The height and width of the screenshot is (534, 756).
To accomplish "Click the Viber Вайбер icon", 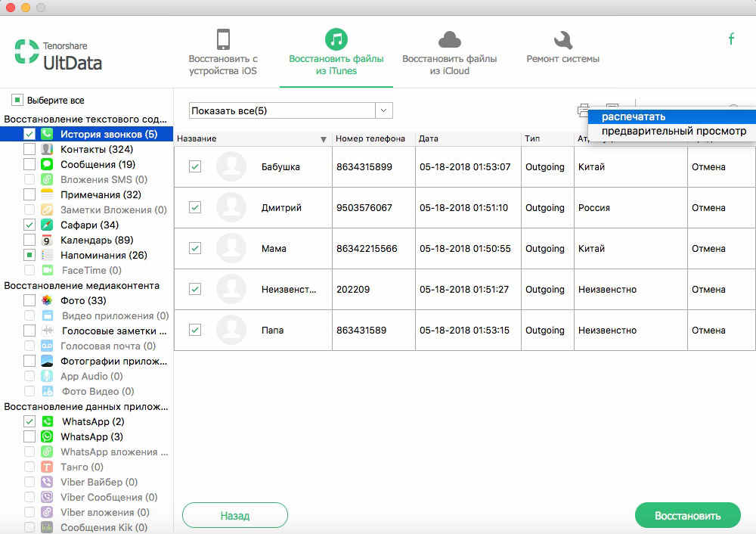I will (x=47, y=482).
